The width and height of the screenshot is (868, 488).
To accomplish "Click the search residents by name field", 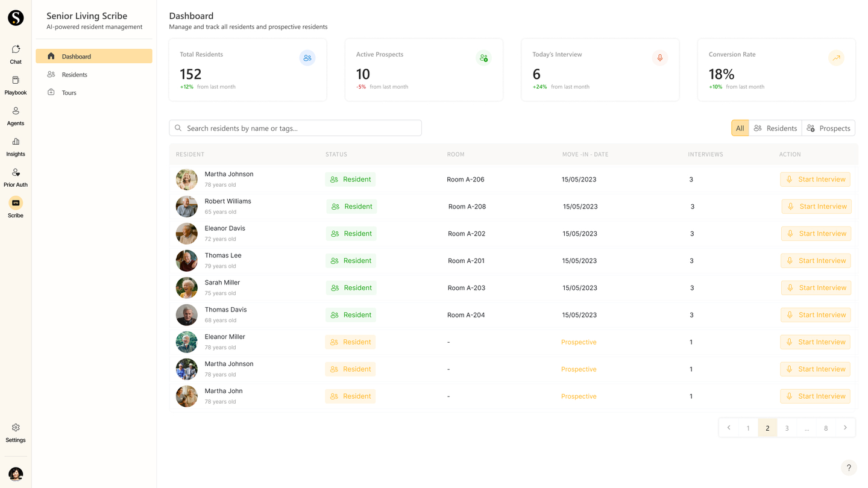I will [295, 128].
